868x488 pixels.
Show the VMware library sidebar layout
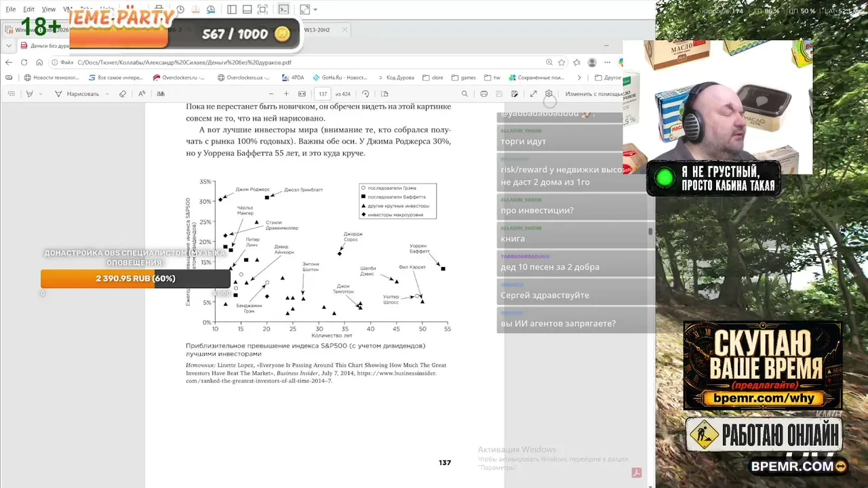(x=232, y=9)
